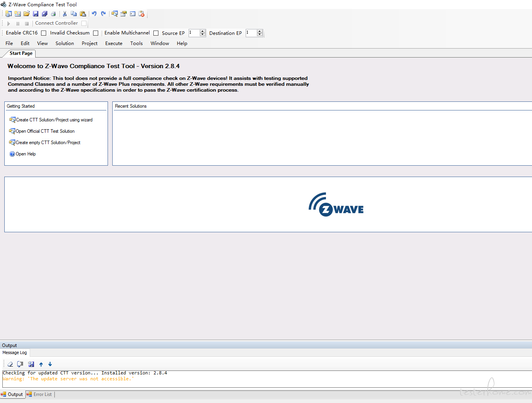Screen dimensions: 532x403
Task: Toggle word wrap in message log
Action: [20, 364]
